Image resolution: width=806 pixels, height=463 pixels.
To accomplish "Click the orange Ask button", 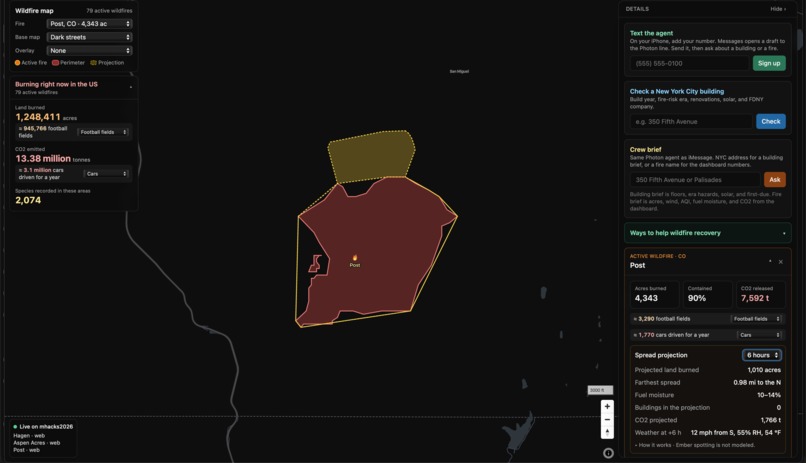I will coord(775,179).
